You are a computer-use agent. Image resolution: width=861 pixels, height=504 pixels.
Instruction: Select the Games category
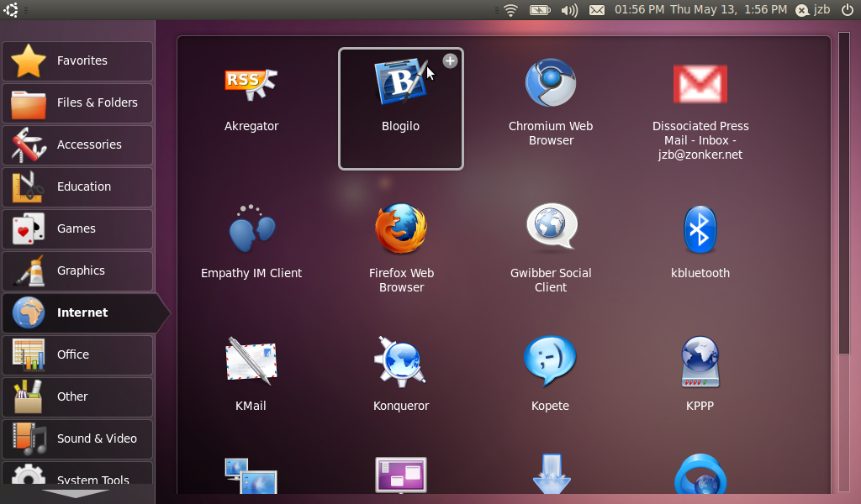coord(77,228)
